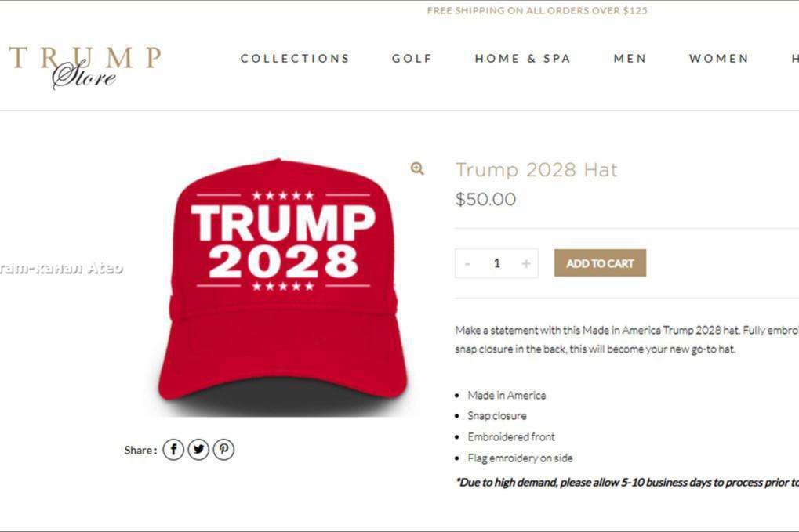Image resolution: width=799 pixels, height=532 pixels.
Task: Share the hat on Facebook
Action: pyautogui.click(x=173, y=450)
